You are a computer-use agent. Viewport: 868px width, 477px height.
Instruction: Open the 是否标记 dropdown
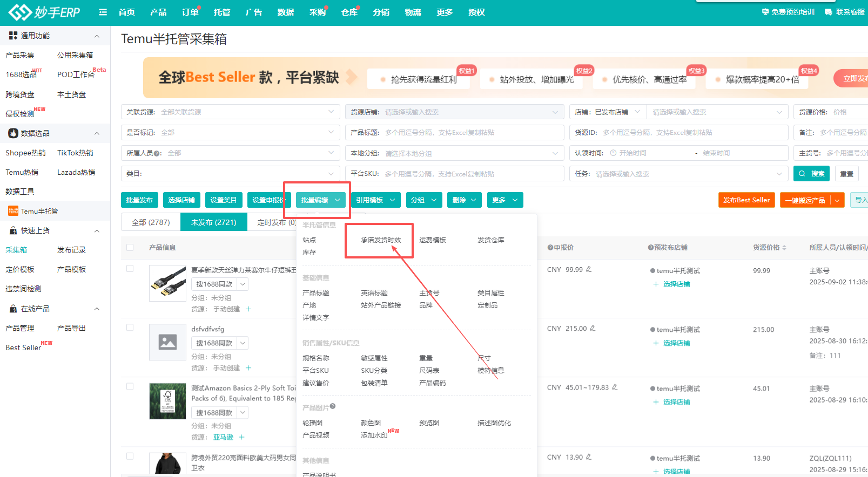tap(231, 132)
